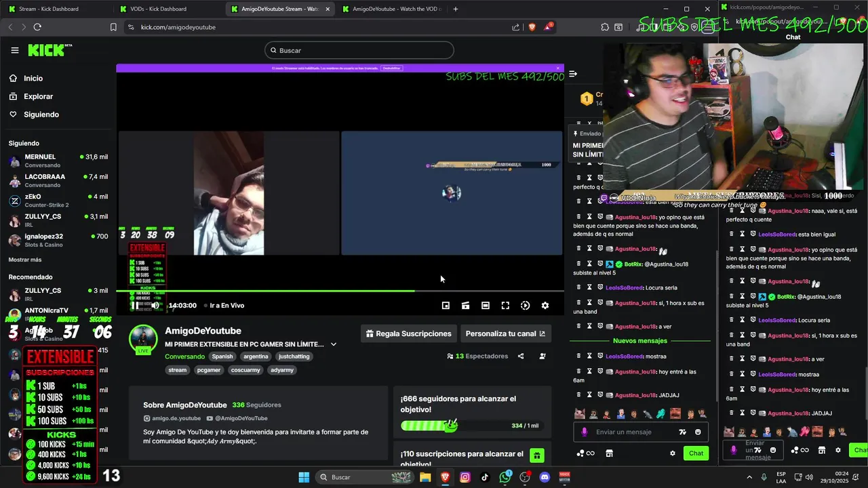Open main chat settings gear
Screen dimensions: 868x488
click(x=673, y=453)
